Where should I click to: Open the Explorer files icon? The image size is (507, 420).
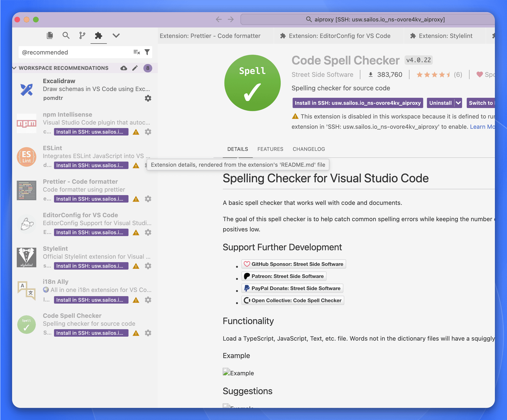tap(50, 35)
